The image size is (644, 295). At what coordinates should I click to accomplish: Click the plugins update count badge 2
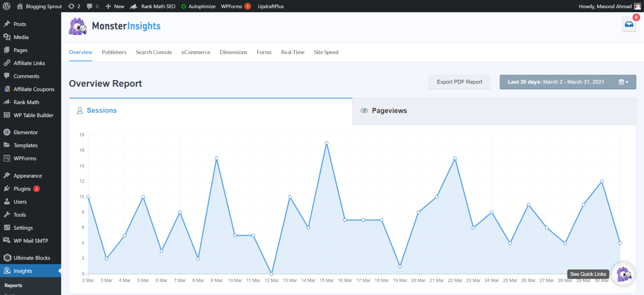coord(36,189)
